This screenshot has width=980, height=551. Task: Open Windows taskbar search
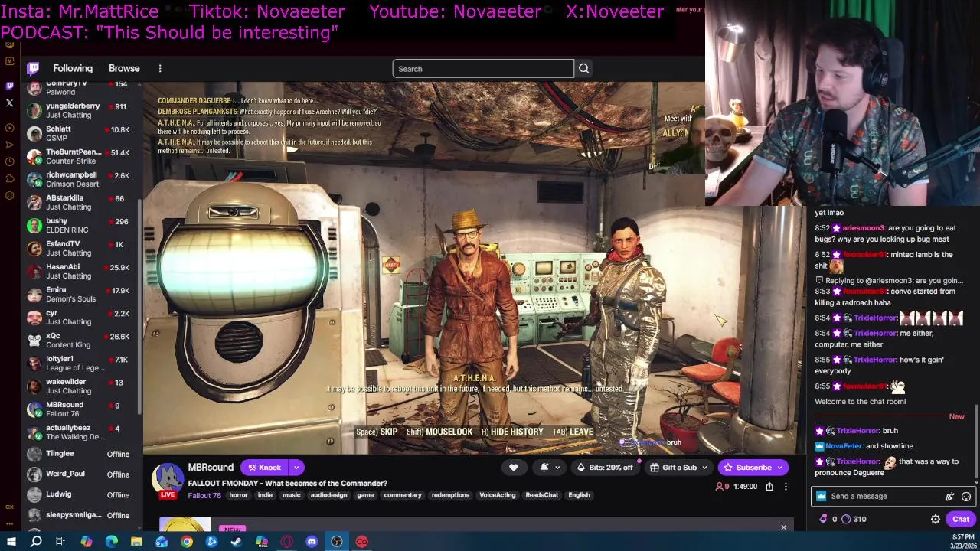click(36, 542)
